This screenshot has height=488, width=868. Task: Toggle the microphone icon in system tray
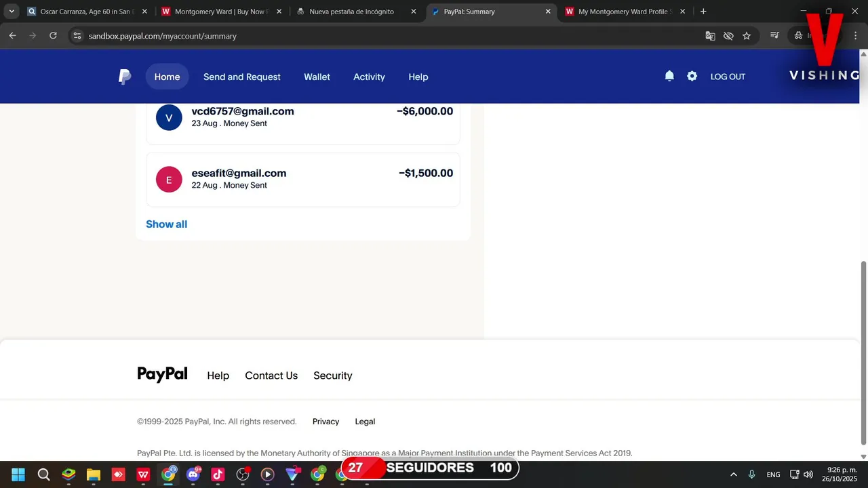click(751, 474)
